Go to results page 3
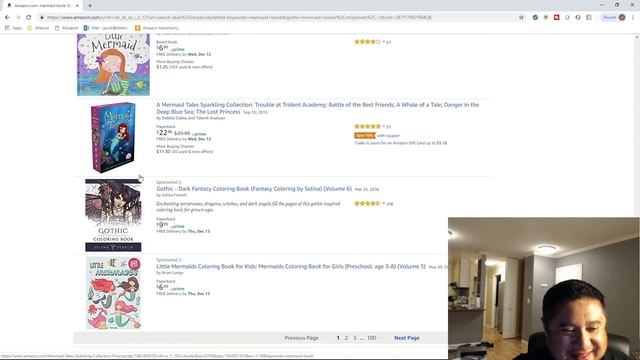The image size is (640, 360). click(x=355, y=338)
